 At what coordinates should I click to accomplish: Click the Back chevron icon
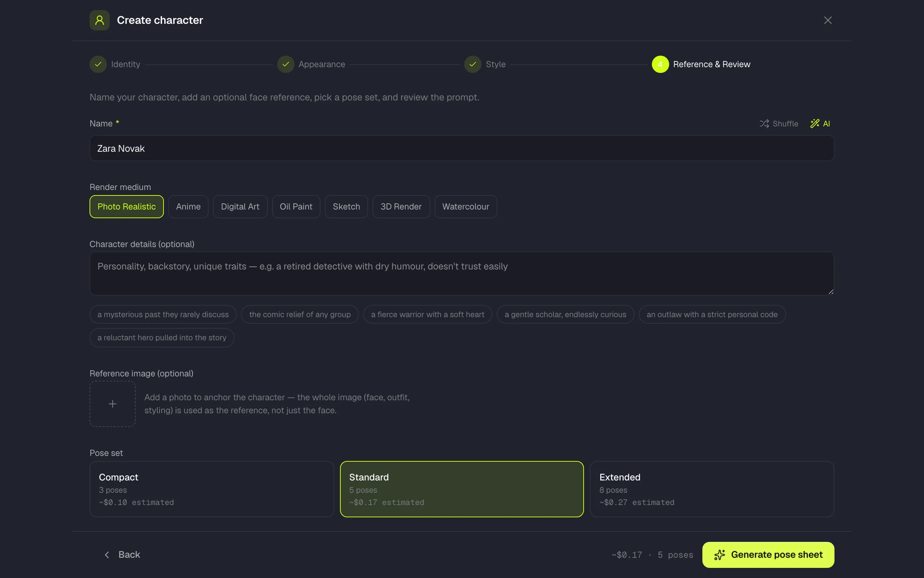107,555
